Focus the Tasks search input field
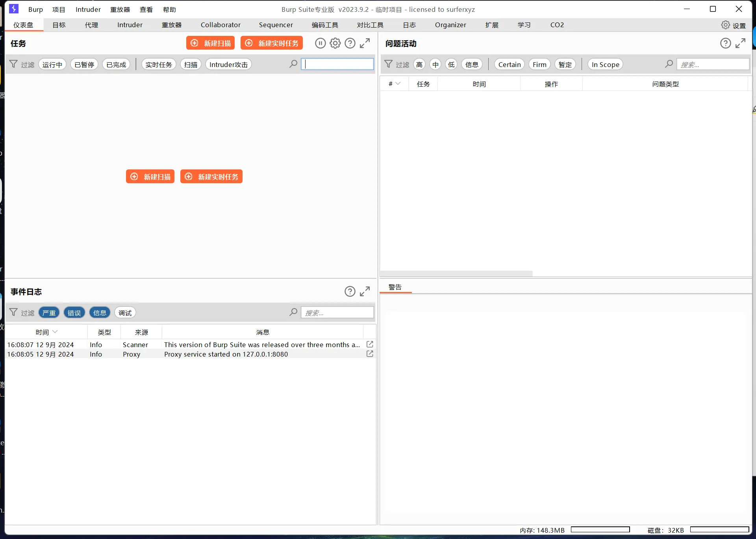 337,64
